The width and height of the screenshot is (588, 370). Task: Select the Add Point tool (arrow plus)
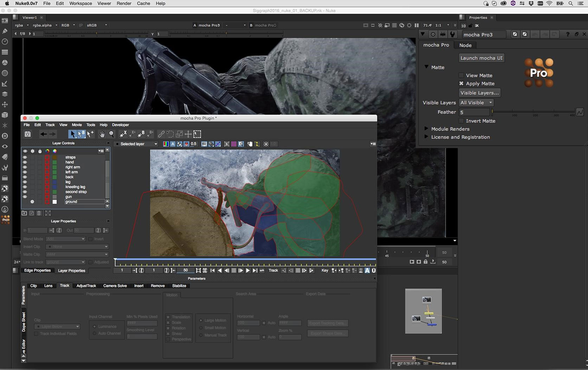click(90, 134)
